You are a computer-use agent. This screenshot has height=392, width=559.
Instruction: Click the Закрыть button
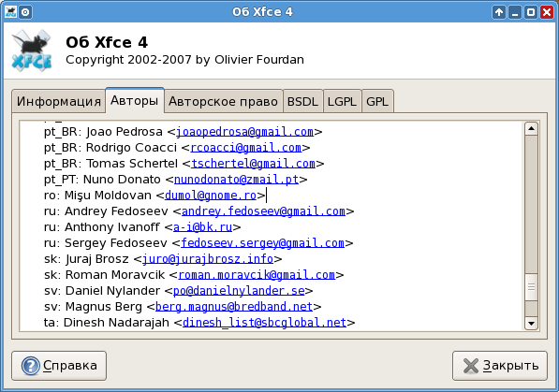click(500, 366)
